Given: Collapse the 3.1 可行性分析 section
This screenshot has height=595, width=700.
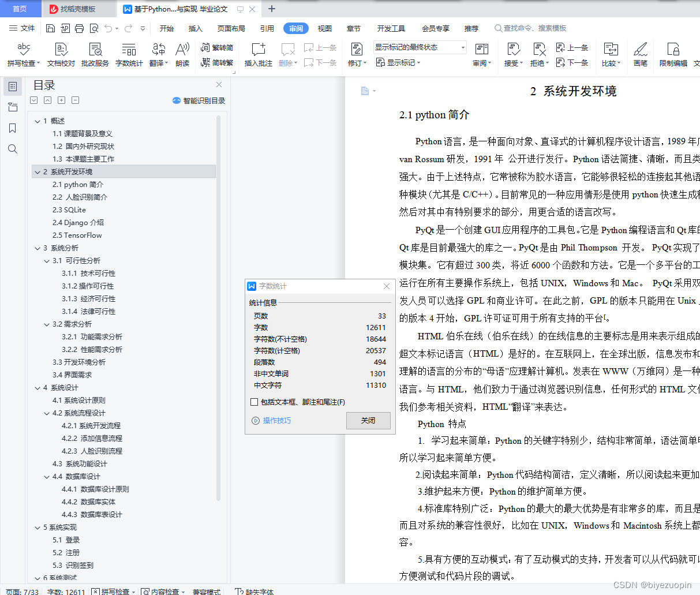Looking at the screenshot, I should coord(46,260).
